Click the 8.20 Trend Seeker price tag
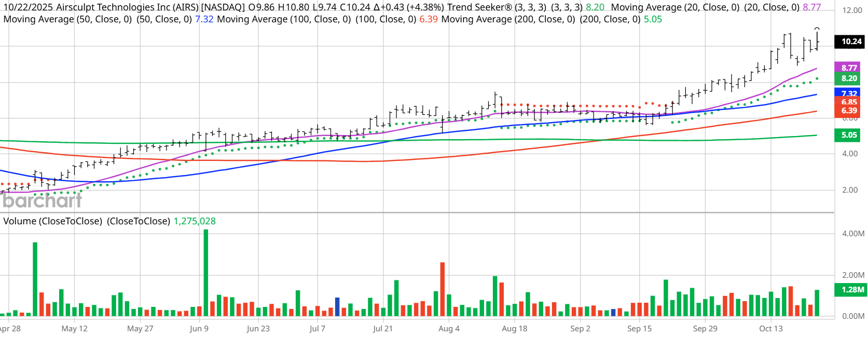This screenshot has width=868, height=337. point(848,78)
